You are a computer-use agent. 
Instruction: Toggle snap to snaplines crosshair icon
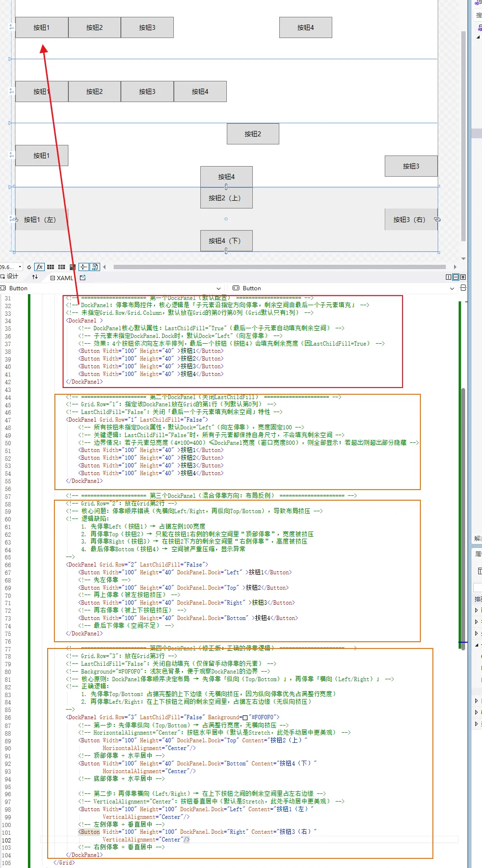pos(84,267)
